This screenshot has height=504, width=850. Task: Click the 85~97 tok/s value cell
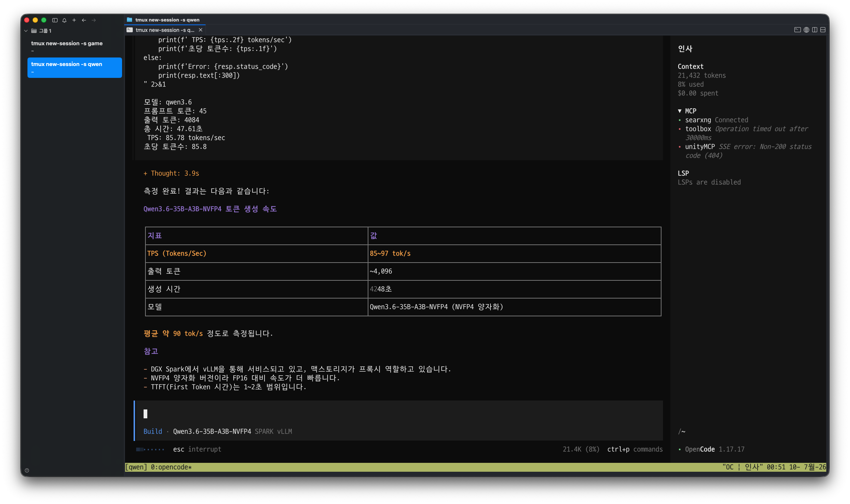[514, 253]
